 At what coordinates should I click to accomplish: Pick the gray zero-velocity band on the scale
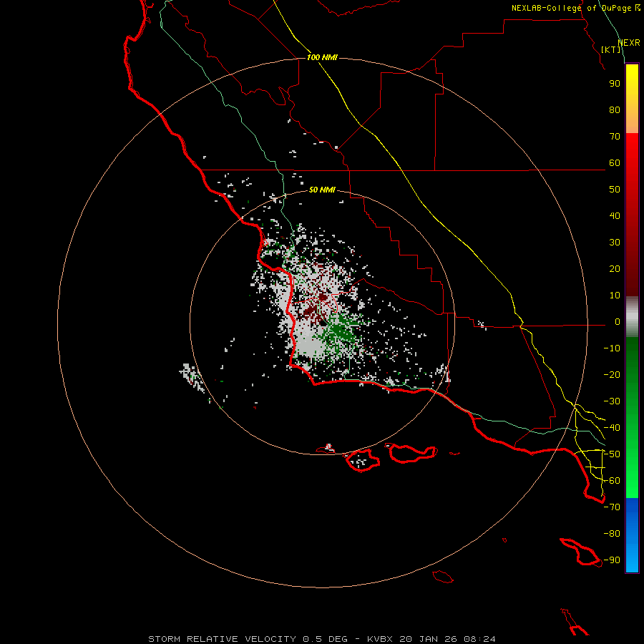coord(632,317)
